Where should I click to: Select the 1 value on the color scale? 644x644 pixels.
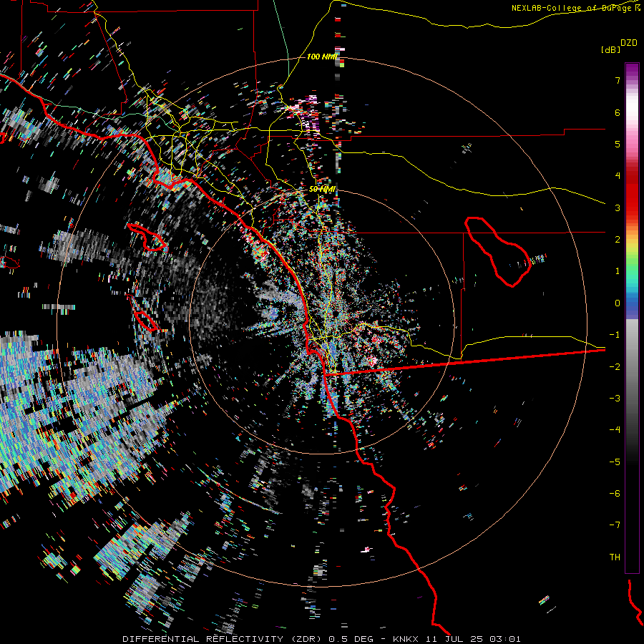(x=618, y=271)
